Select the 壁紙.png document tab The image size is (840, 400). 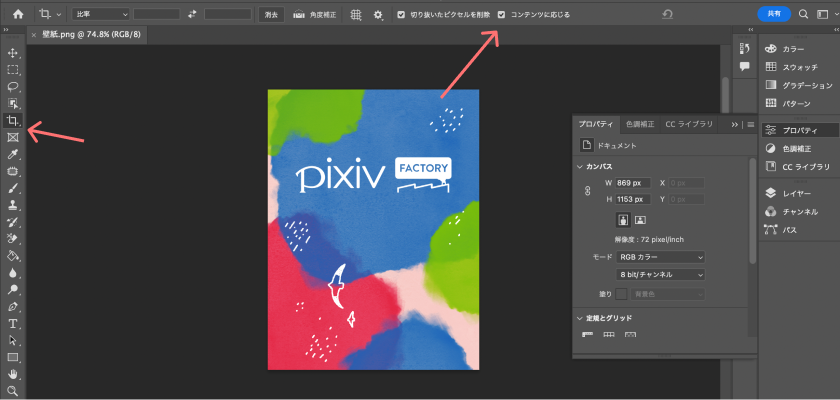click(x=91, y=35)
